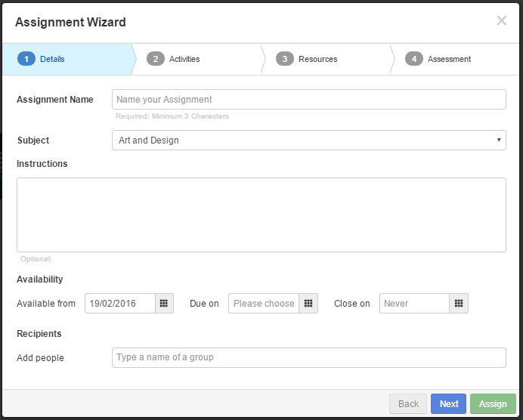Click the Due on label

(x=204, y=304)
